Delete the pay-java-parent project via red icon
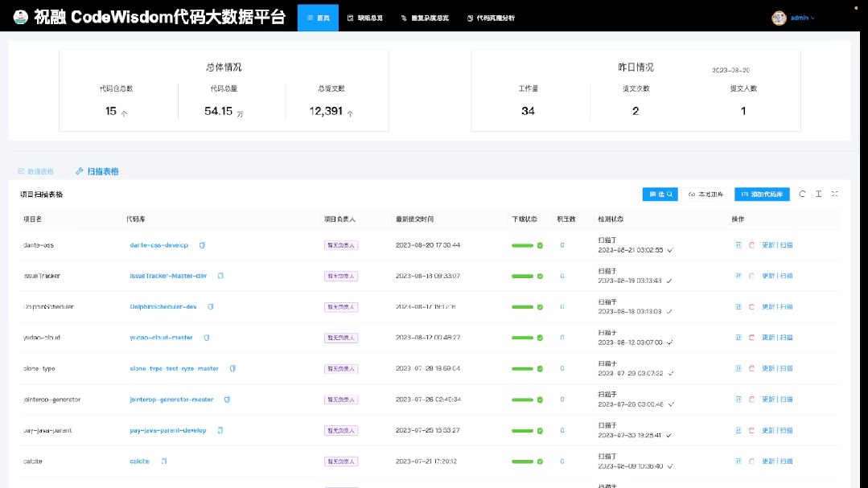Viewport: 868px width, 488px height. coord(751,430)
